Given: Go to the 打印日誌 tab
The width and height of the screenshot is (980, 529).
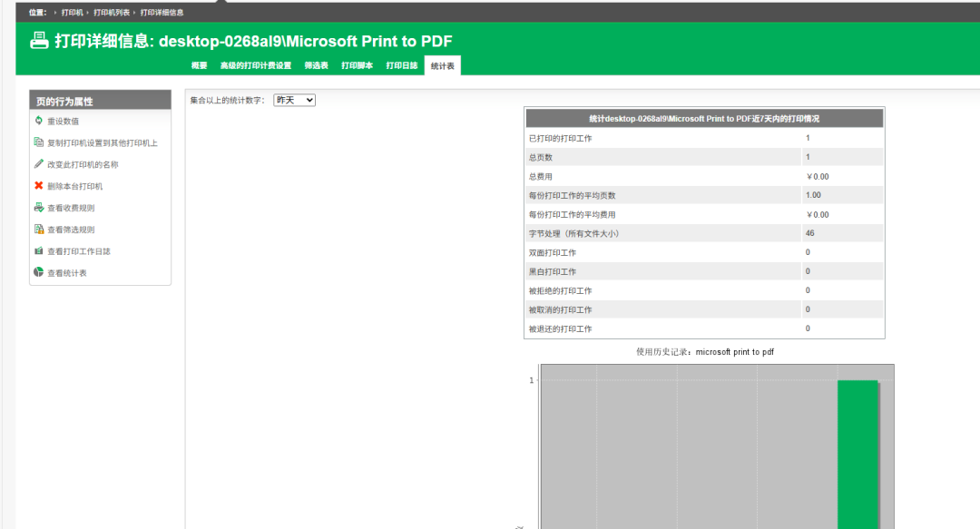Looking at the screenshot, I should [x=402, y=65].
